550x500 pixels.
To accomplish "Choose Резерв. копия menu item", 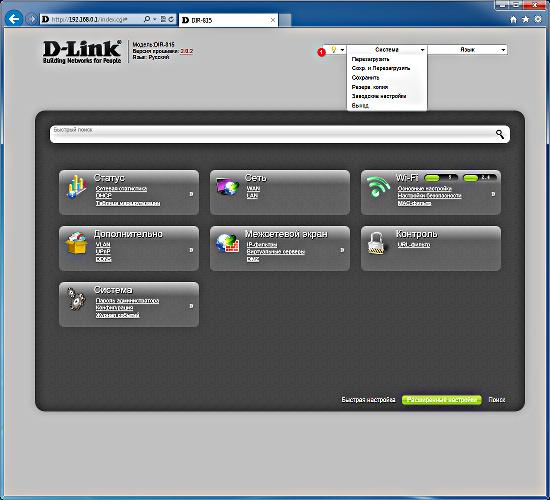I will pyautogui.click(x=370, y=87).
